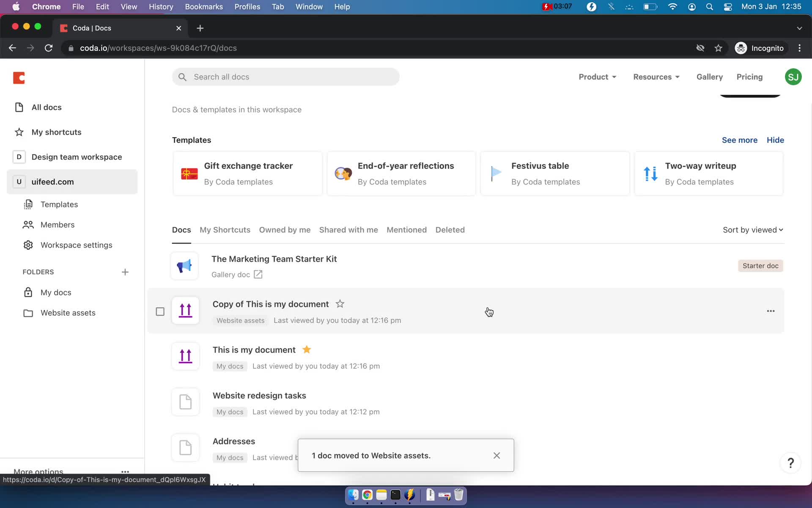Viewport: 812px width, 508px height.
Task: Open macOS Spotlight search icon
Action: click(710, 7)
